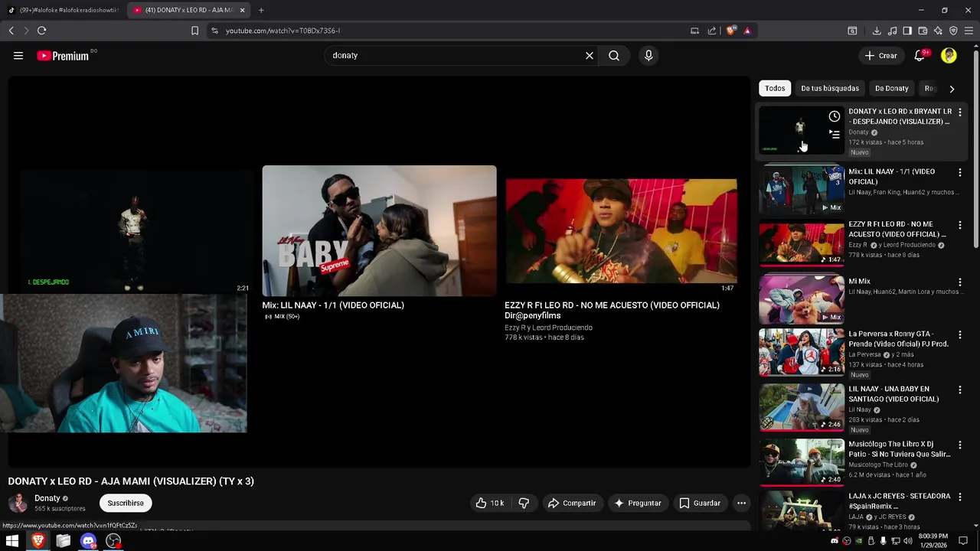Image resolution: width=980 pixels, height=551 pixels.
Task: Open the Compartir share button
Action: (572, 503)
